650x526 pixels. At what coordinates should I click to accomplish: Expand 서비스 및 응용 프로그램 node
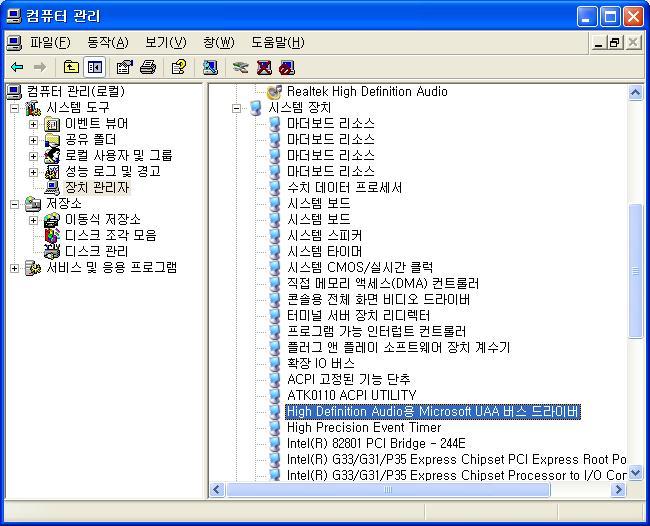click(15, 268)
